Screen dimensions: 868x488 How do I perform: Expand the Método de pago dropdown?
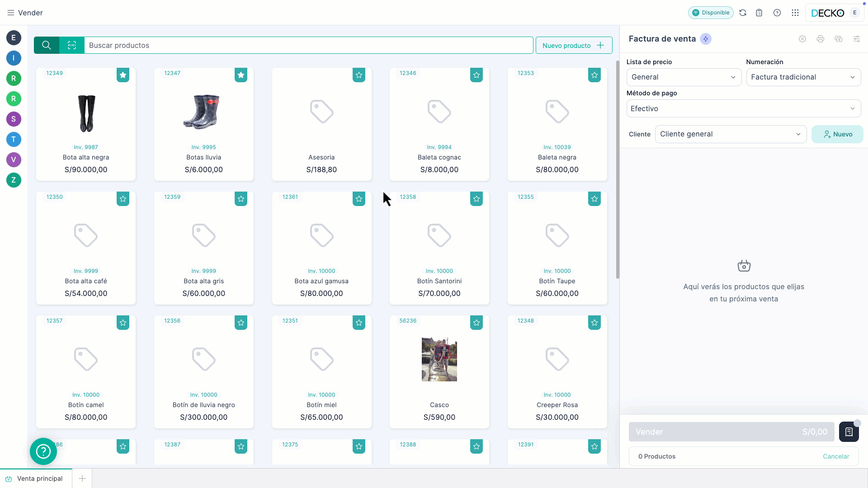[743, 108]
